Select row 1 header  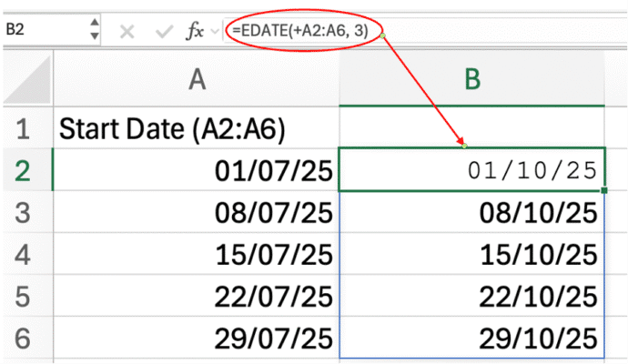pyautogui.click(x=25, y=127)
